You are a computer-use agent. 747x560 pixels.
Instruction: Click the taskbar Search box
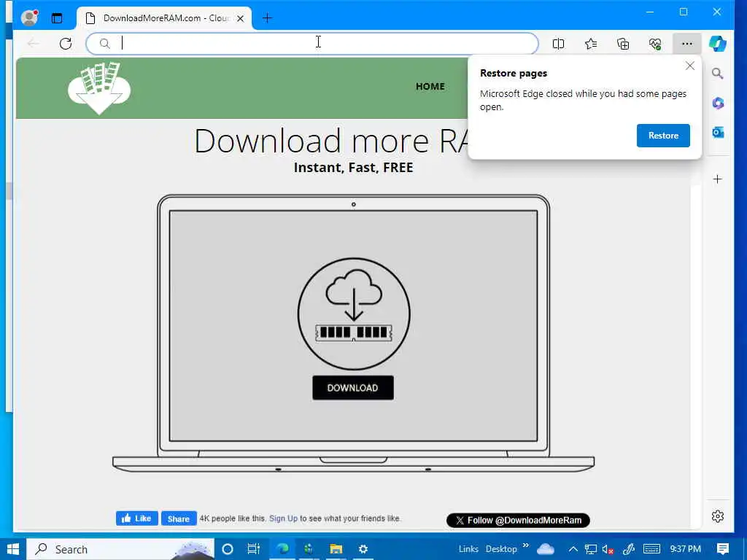click(x=120, y=549)
